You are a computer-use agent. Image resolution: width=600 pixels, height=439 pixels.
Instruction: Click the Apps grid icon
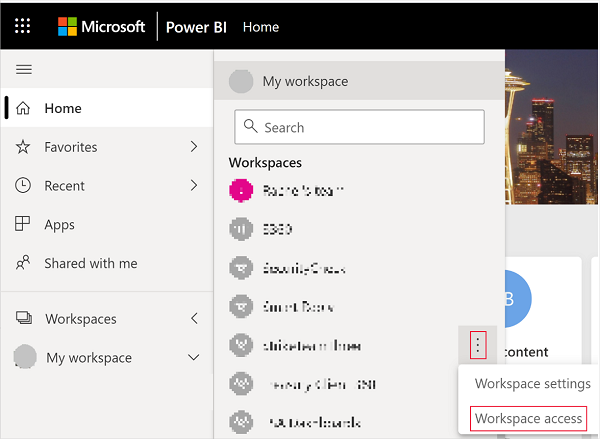pyautogui.click(x=22, y=224)
